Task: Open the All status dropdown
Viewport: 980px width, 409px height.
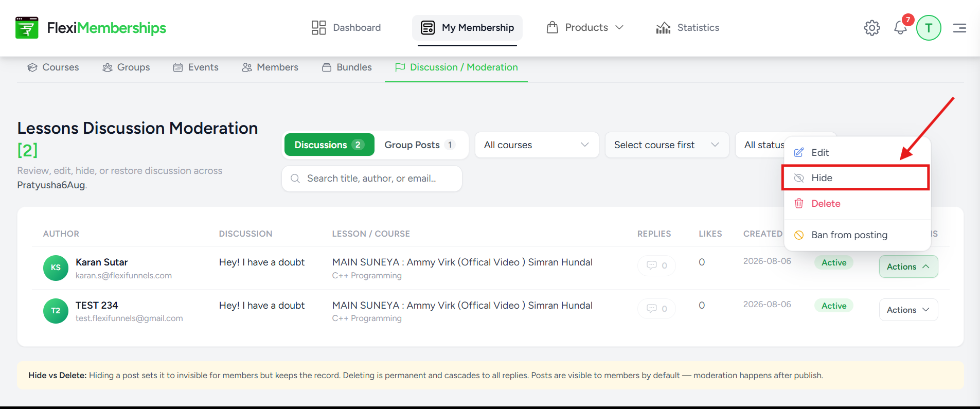Action: click(x=760, y=145)
